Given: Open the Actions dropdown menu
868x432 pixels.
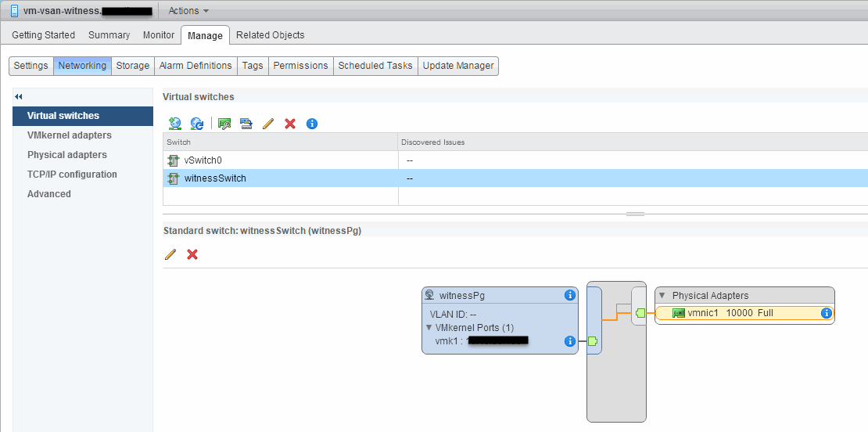Looking at the screenshot, I should point(188,11).
